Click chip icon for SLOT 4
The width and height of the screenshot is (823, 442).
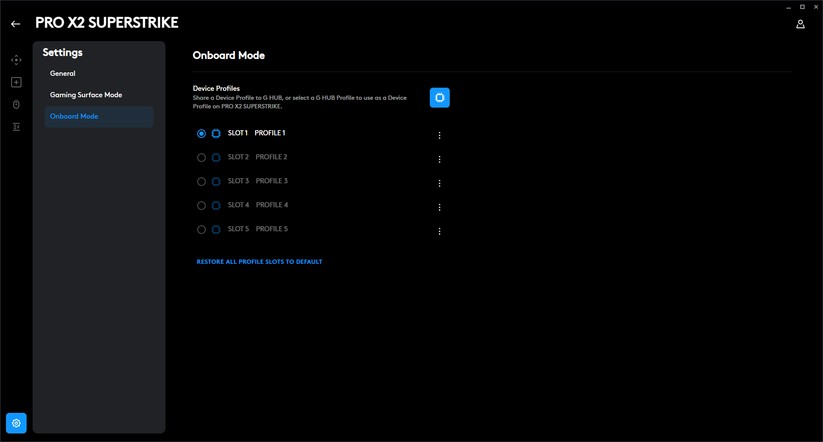(x=216, y=205)
